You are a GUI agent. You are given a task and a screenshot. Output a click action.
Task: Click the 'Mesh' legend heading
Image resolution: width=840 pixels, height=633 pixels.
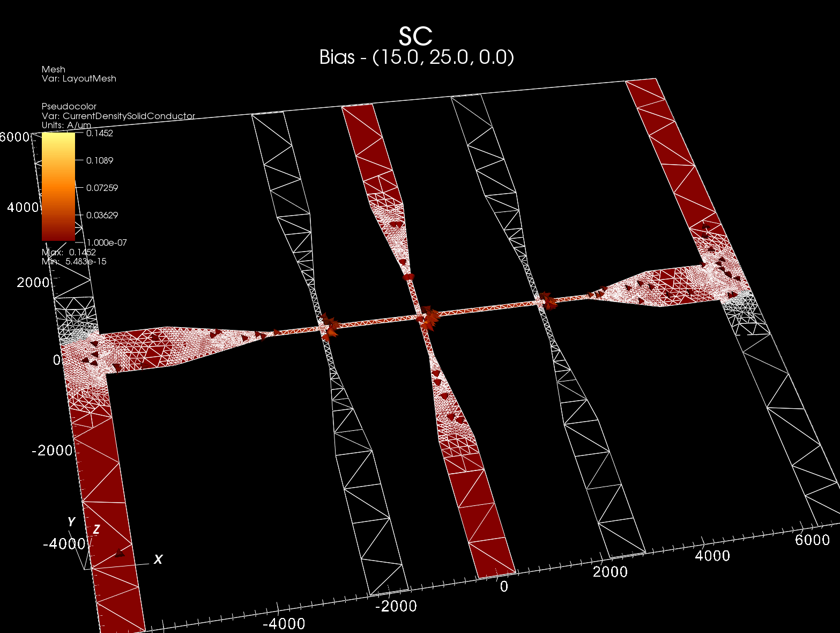(54, 69)
